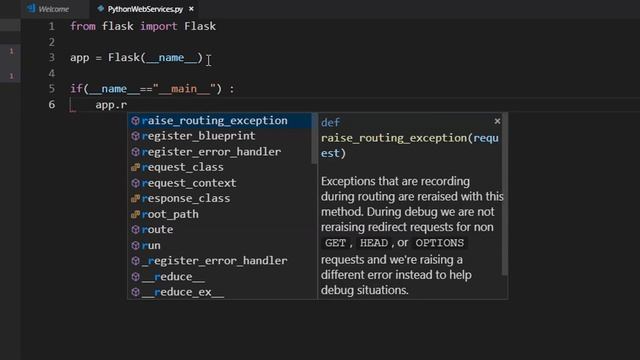This screenshot has height=360, width=640.
Task: Click the def signature in documentation panel
Action: [410, 138]
